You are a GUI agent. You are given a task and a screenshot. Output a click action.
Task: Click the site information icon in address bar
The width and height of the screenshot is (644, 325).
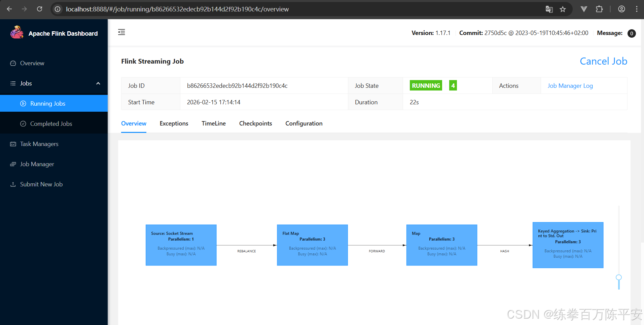(x=58, y=9)
